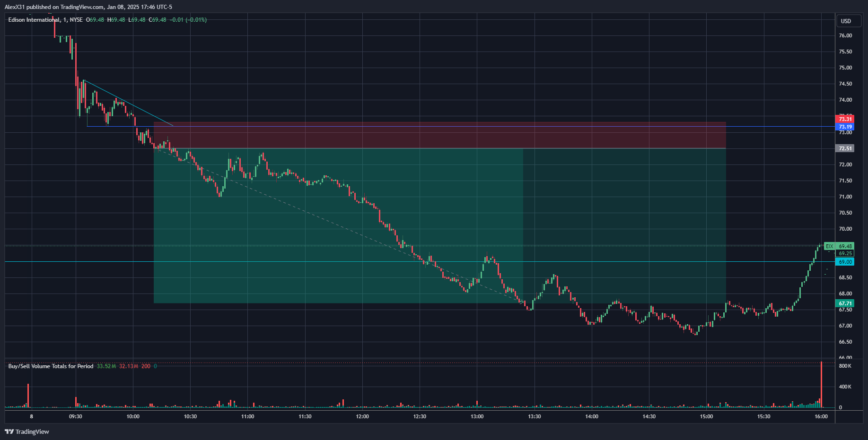Screen dimensions: 868x440
Task: Click the cyan 69.00 horizontal line tag
Action: [845, 262]
